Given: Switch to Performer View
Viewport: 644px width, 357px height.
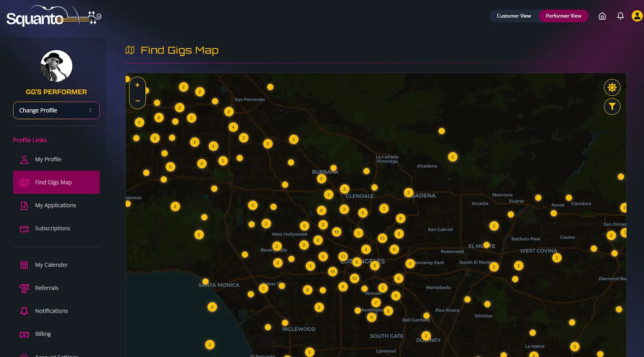Looking at the screenshot, I should click(x=563, y=16).
